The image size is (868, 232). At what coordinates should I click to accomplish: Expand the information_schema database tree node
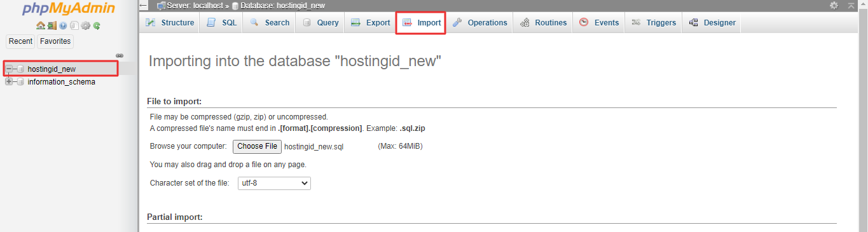(9, 81)
